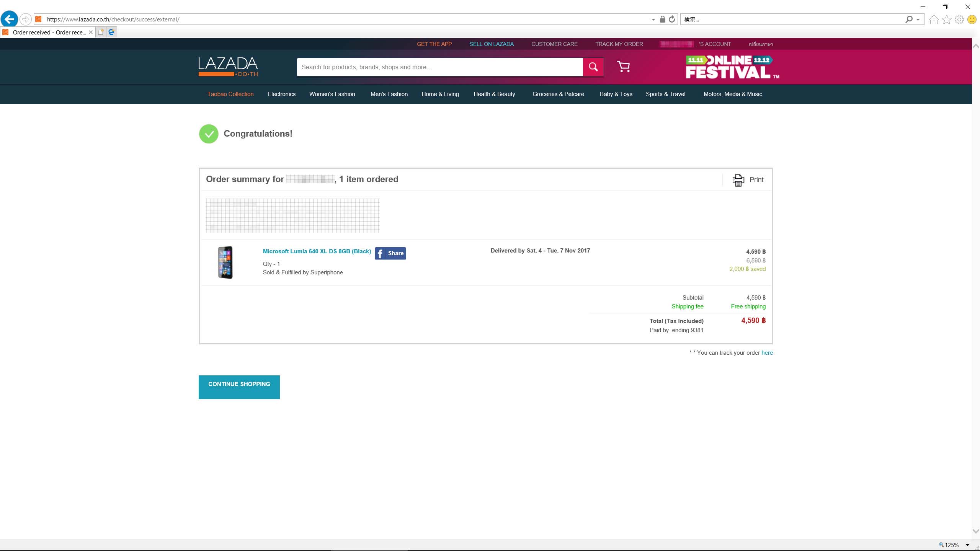Screen dimensions: 980x551
Task: Click the scrollbar up arrow
Action: (976, 46)
